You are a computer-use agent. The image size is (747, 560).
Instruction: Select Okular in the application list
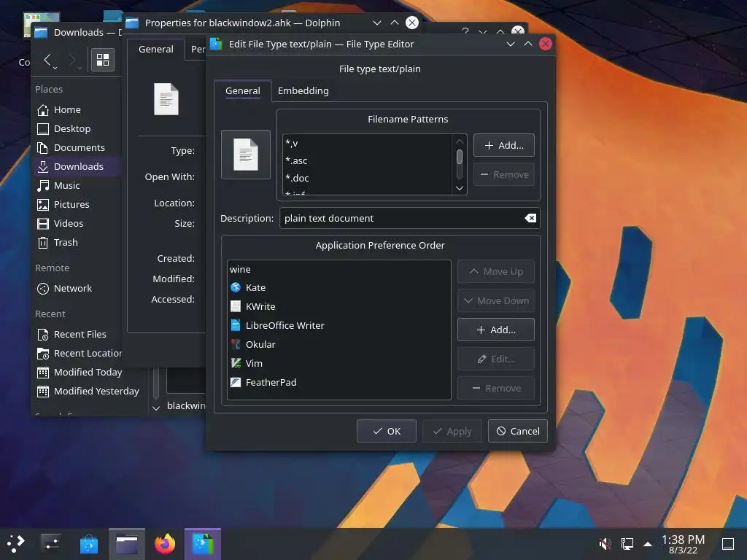tap(338, 344)
